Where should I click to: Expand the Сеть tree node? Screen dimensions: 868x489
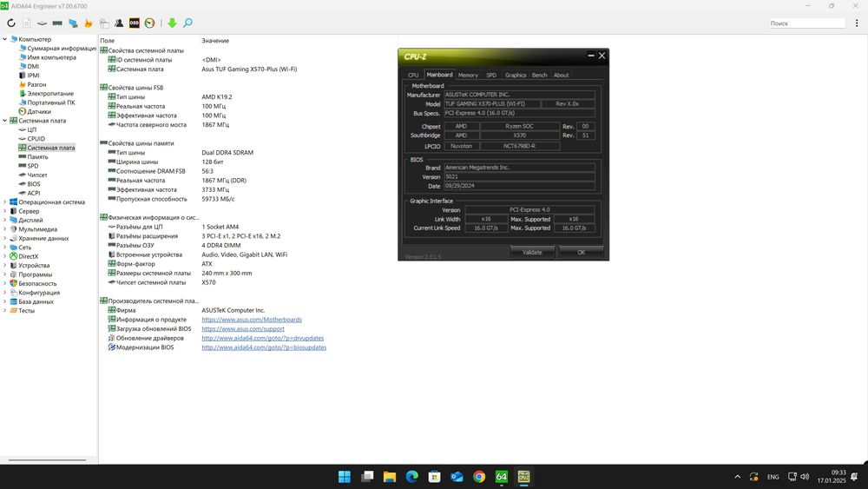click(5, 248)
